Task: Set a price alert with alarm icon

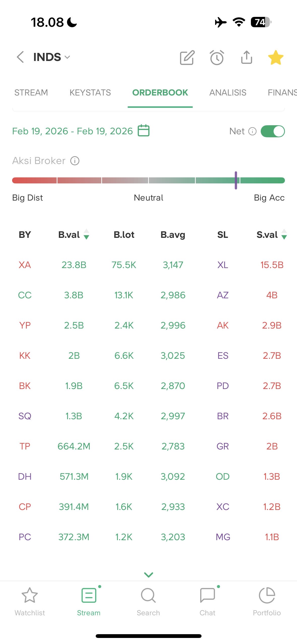Action: point(217,57)
